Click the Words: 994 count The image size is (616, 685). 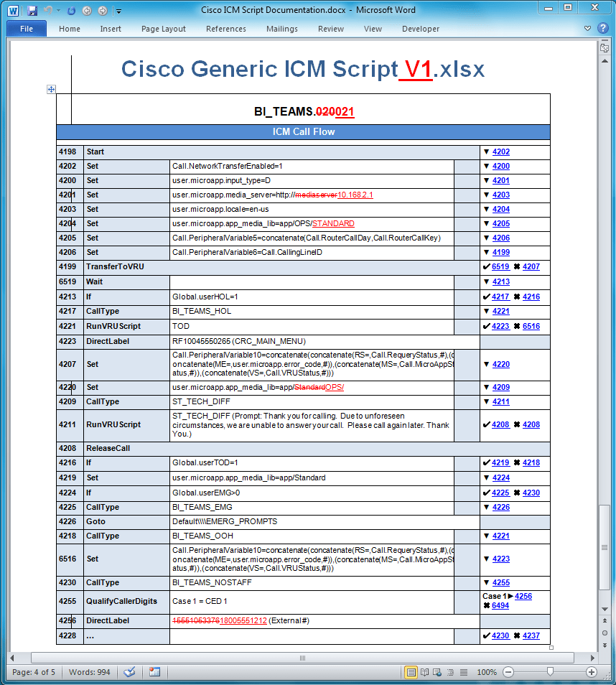(89, 672)
